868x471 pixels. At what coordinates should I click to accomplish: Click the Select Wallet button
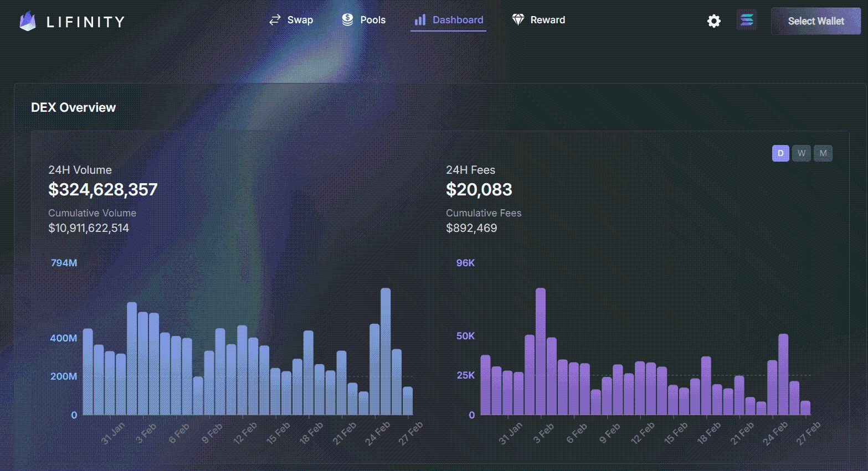click(x=815, y=21)
